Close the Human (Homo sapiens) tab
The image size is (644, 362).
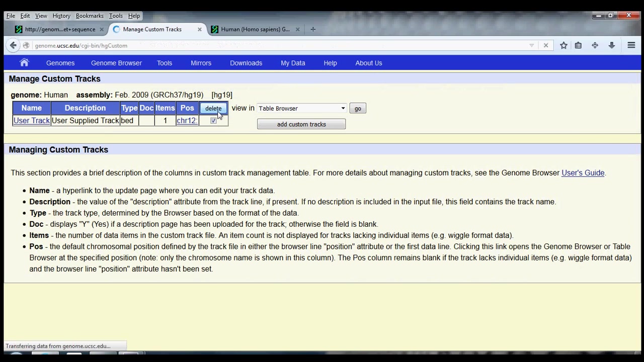[x=297, y=29]
